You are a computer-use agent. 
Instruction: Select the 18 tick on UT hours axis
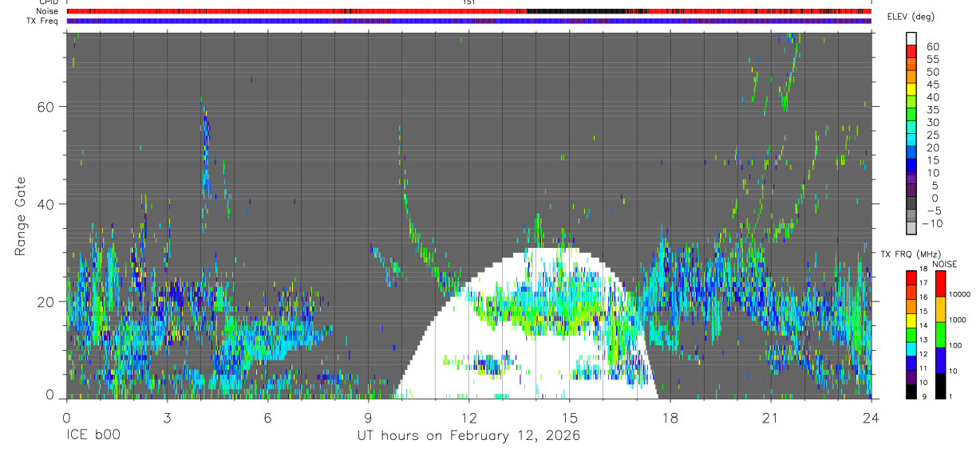point(670,418)
